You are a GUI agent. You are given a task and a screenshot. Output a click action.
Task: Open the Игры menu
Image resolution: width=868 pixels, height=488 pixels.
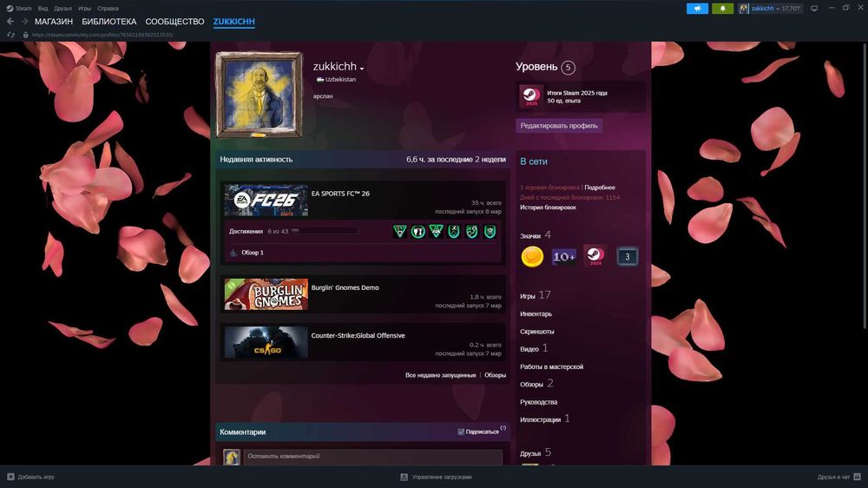pyautogui.click(x=84, y=9)
